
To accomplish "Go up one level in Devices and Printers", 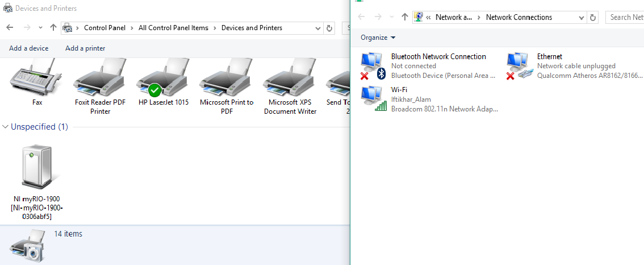I will 53,27.
